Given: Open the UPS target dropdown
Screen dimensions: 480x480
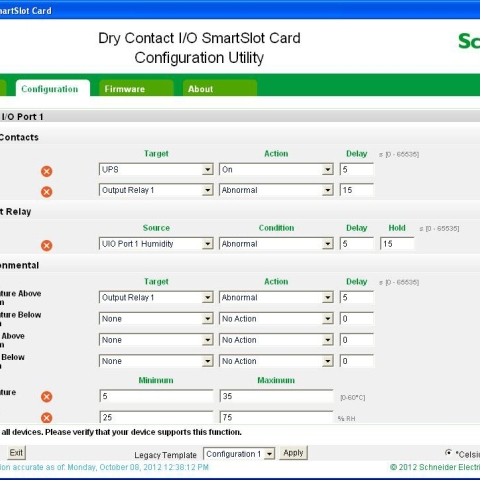Looking at the screenshot, I should pyautogui.click(x=156, y=170).
